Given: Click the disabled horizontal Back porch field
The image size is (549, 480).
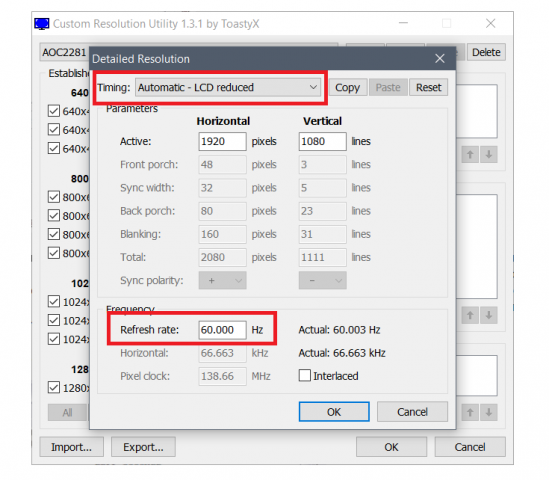Looking at the screenshot, I should [222, 211].
